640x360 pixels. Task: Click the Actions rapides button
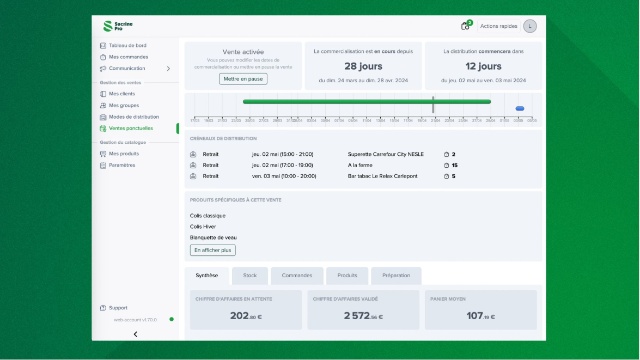(x=498, y=26)
